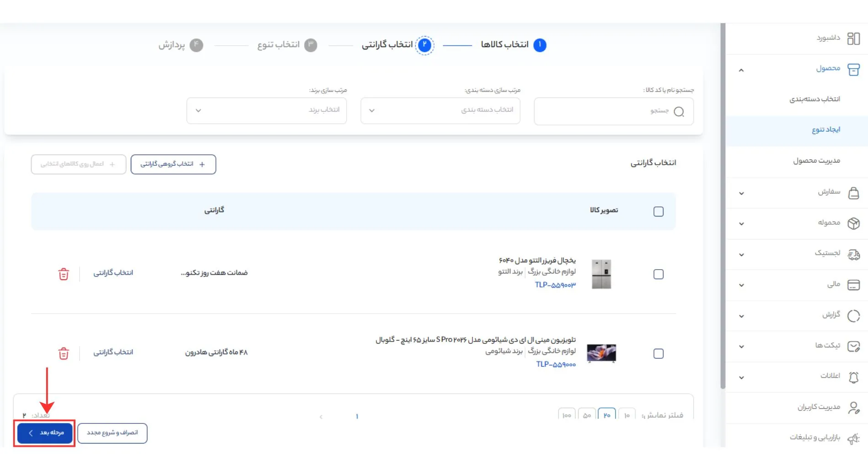Click انتخاب گارانتی link in Xiaomi TV row
Viewport: 868px width, 466px height.
113,352
